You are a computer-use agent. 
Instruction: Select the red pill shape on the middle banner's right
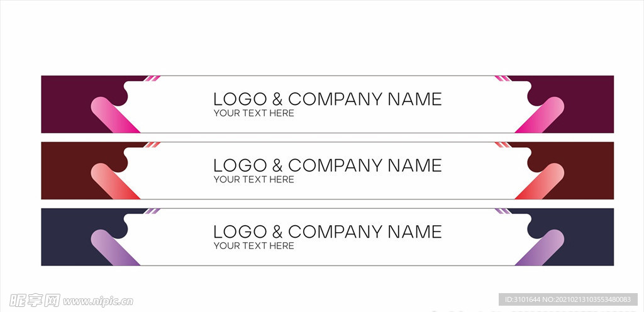point(541,181)
